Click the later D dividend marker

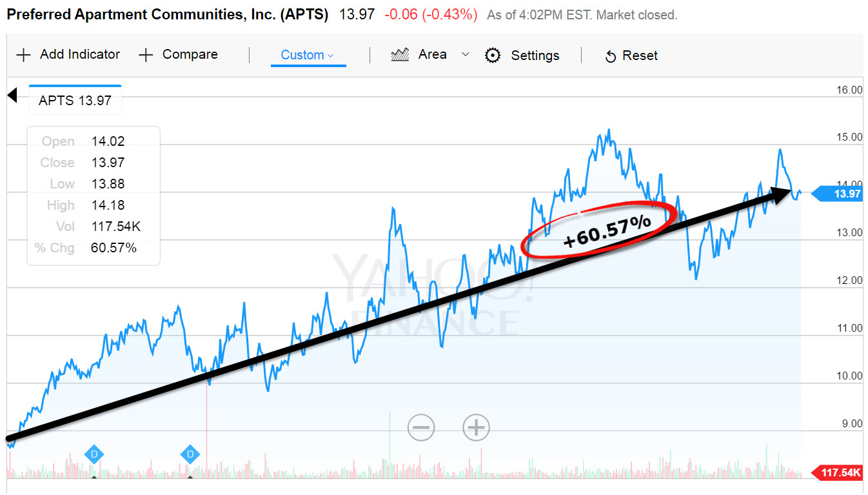(x=190, y=454)
